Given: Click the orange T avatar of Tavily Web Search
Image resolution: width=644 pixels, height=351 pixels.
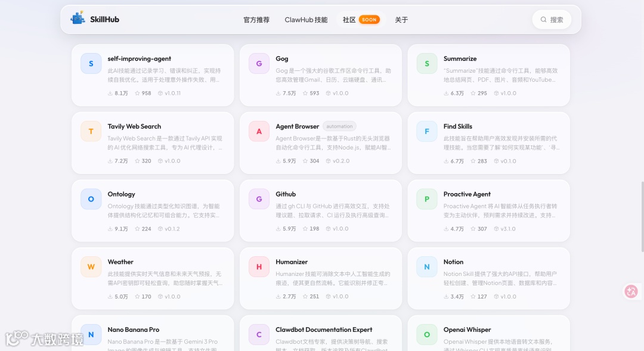Looking at the screenshot, I should point(91,131).
